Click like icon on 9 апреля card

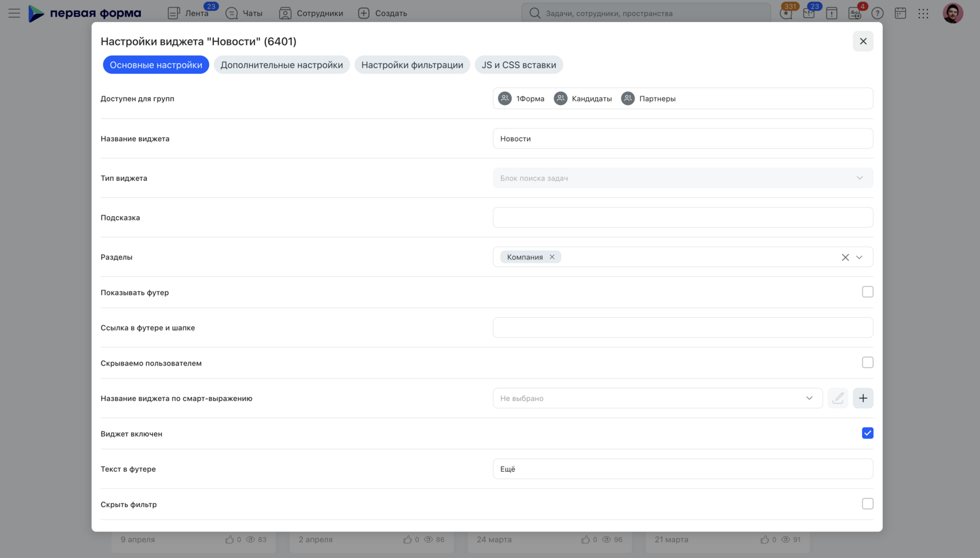click(229, 539)
